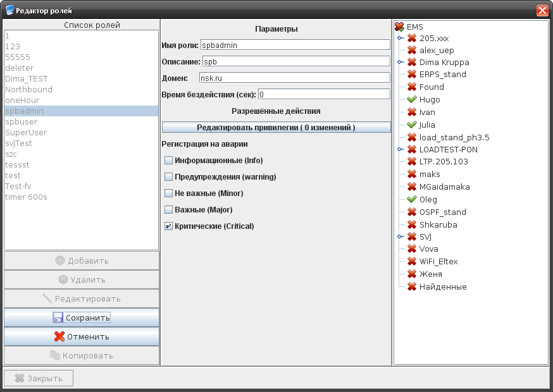The height and width of the screenshot is (392, 553).
Task: Select the spbuser role in the list
Action: pos(22,121)
